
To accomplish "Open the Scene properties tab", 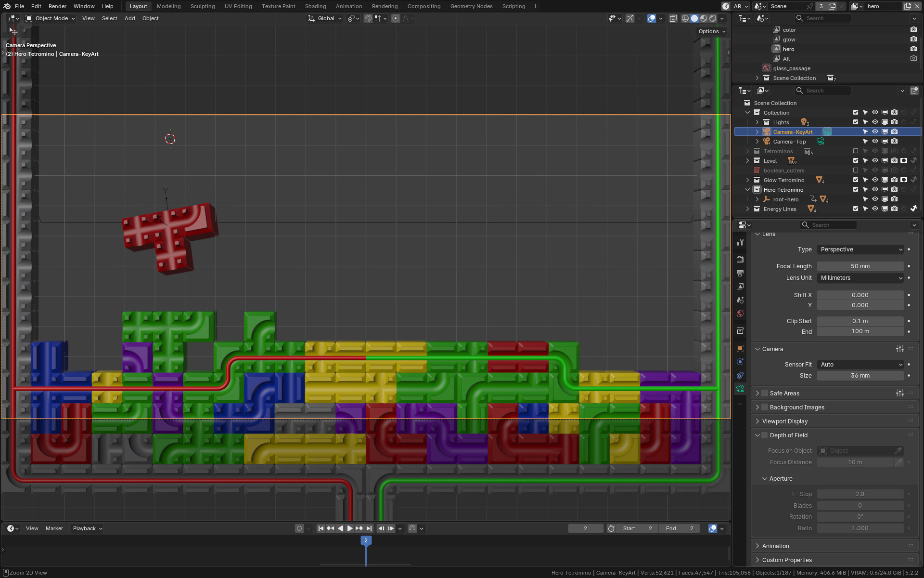I will tap(740, 300).
